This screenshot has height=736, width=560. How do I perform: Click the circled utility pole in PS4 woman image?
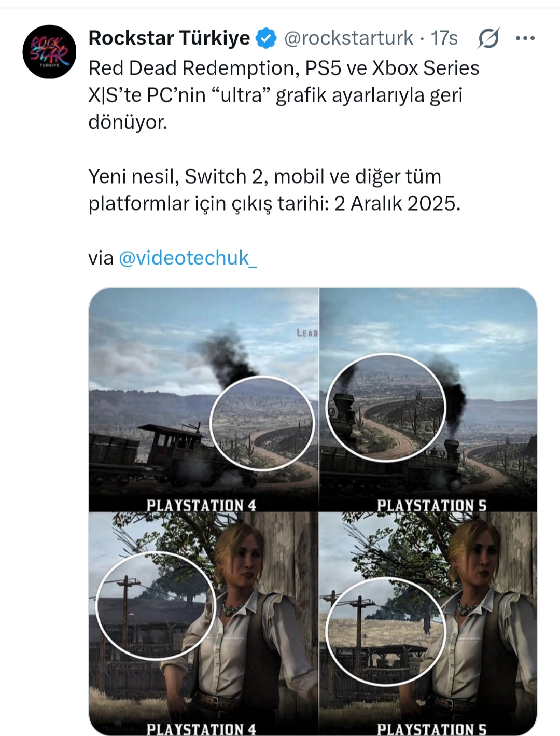pyautogui.click(x=156, y=605)
